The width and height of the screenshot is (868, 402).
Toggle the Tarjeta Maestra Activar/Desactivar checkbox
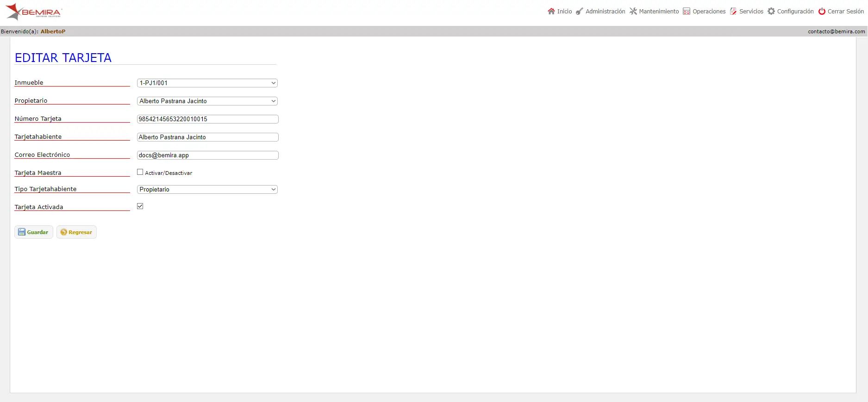click(x=140, y=172)
